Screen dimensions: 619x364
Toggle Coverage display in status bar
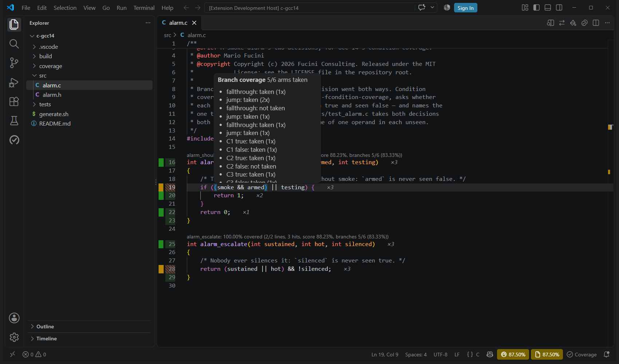[x=582, y=355]
